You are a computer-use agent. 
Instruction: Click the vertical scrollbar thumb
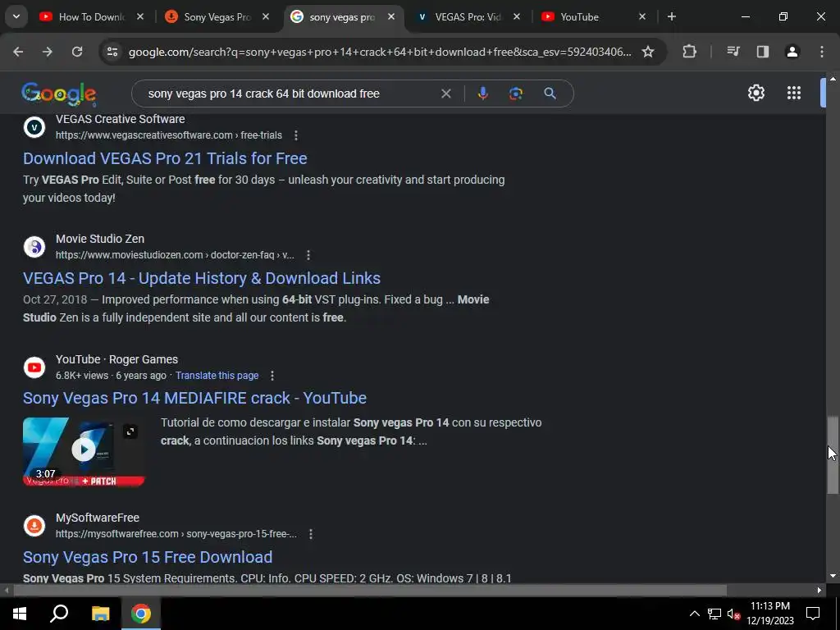click(832, 454)
